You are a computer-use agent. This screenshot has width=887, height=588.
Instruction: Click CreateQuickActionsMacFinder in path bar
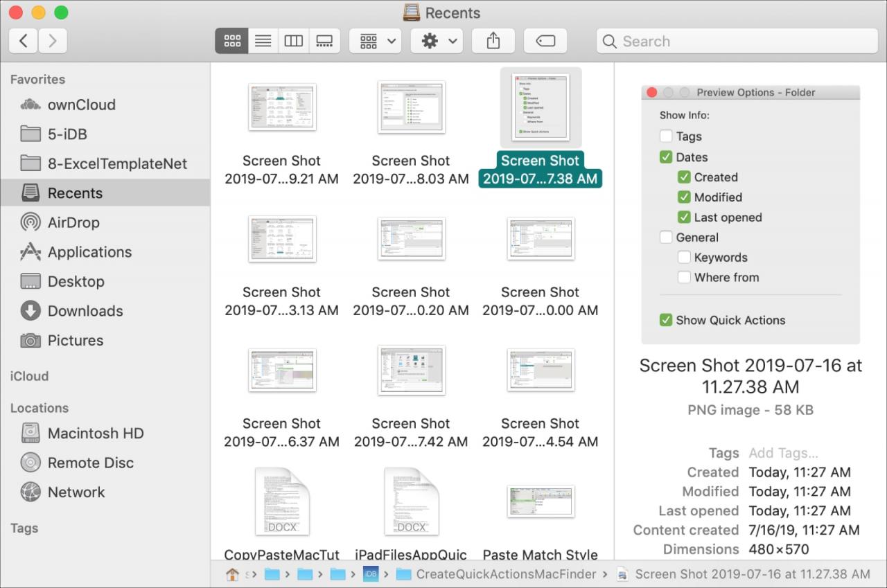[x=506, y=574]
